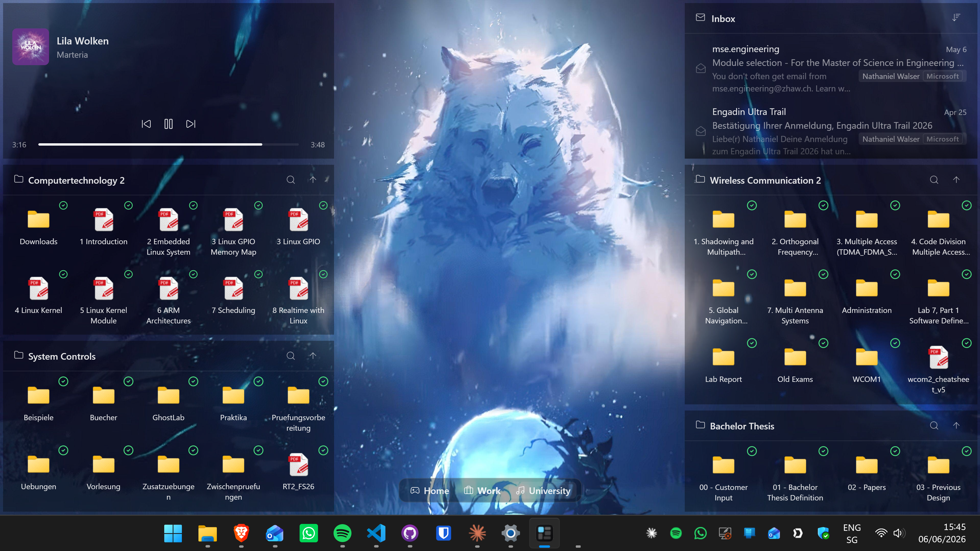This screenshot has height=551, width=980.
Task: Open the clock and date flyout
Action: coord(942,533)
